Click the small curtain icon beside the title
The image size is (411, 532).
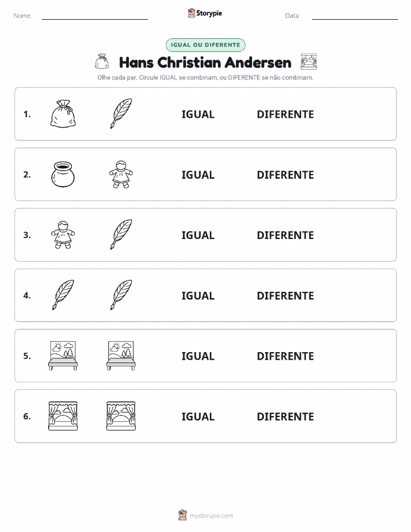[308, 61]
